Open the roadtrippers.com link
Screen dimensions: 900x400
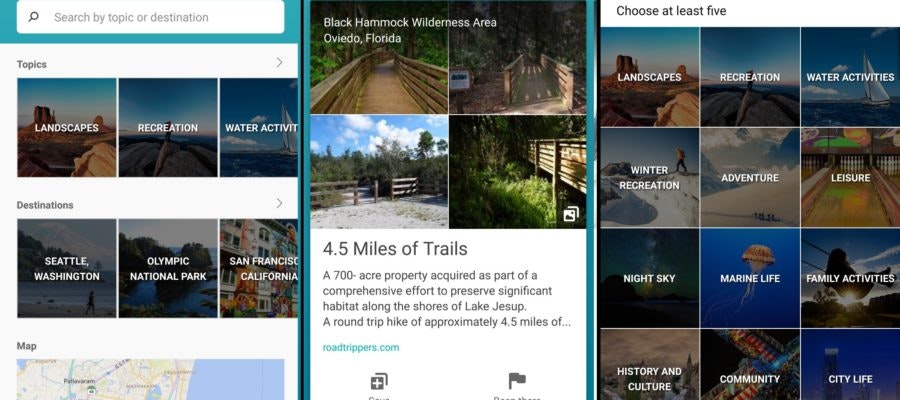(360, 347)
